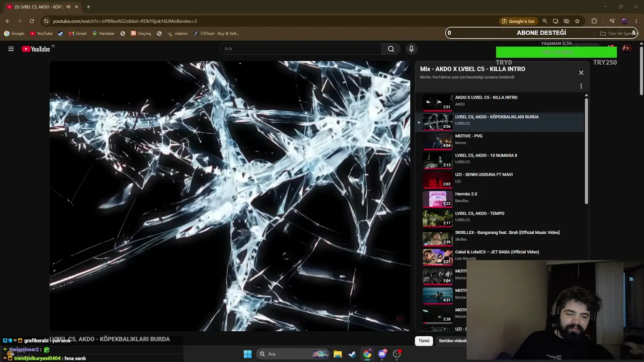Image resolution: width=644 pixels, height=362 pixels.
Task: Open Steam from the taskbar
Action: click(352, 354)
